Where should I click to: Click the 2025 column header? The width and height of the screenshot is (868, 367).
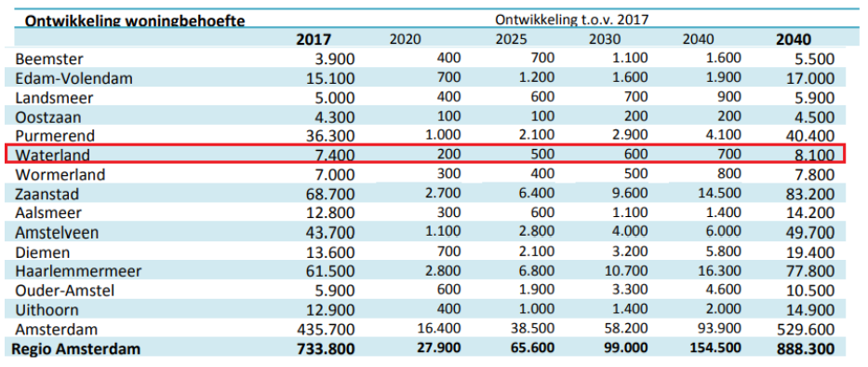point(511,40)
